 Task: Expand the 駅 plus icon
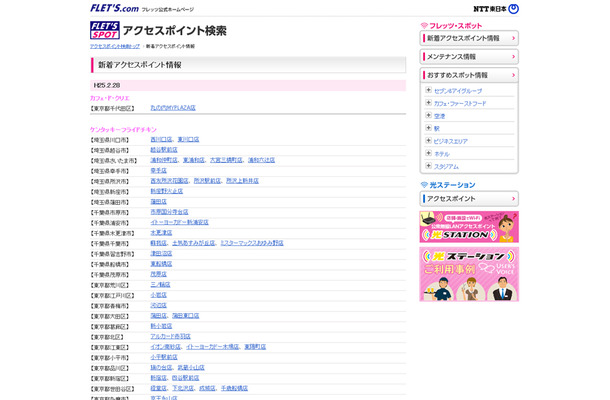(428, 128)
